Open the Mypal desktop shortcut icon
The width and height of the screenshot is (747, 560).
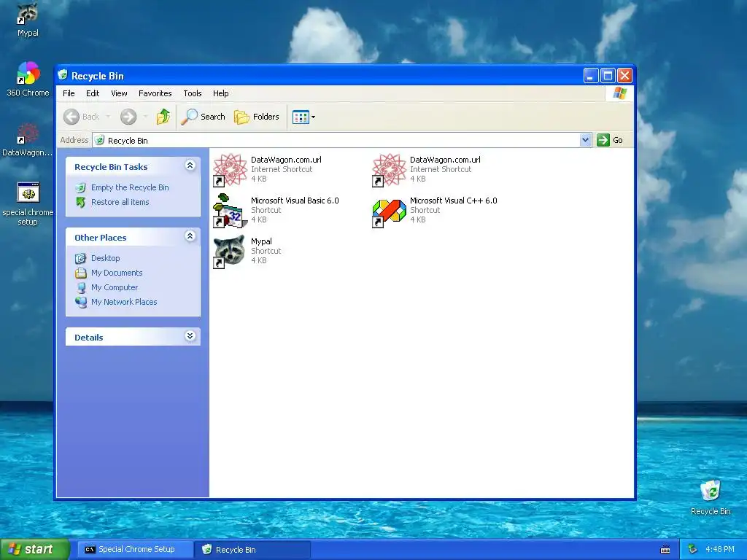[28, 13]
